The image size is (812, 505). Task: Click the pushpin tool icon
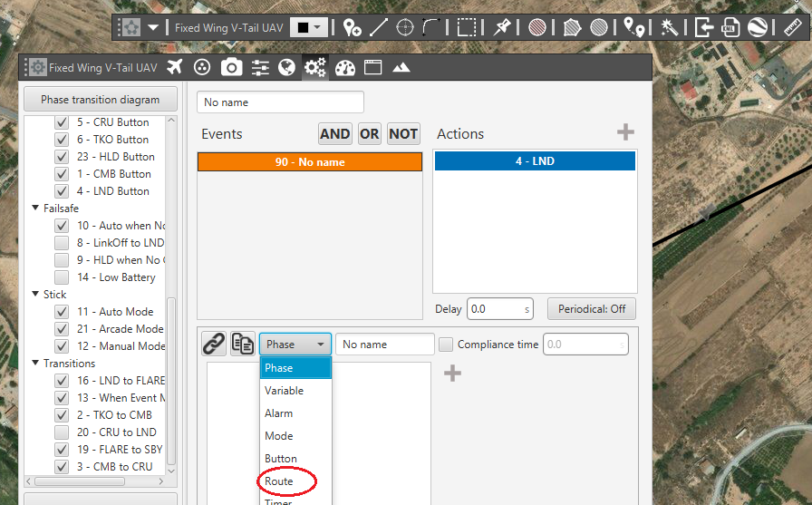click(501, 27)
